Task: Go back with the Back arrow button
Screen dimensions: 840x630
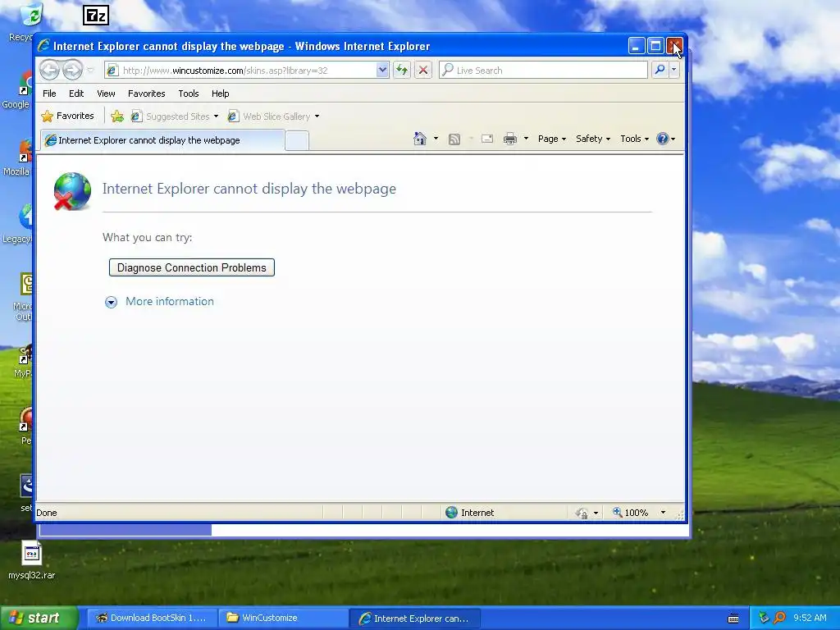Action: tap(49, 71)
